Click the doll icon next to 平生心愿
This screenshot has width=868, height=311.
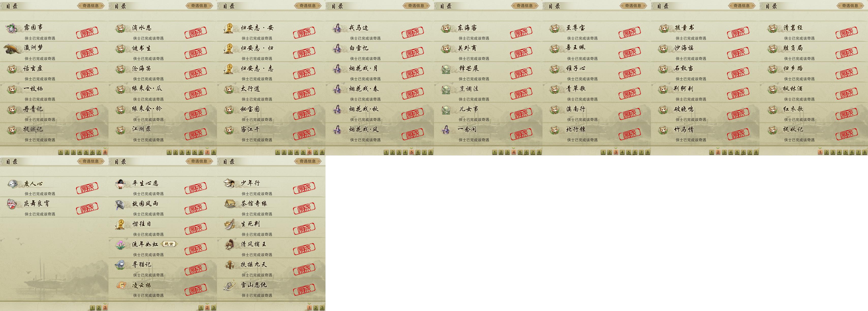(x=120, y=184)
